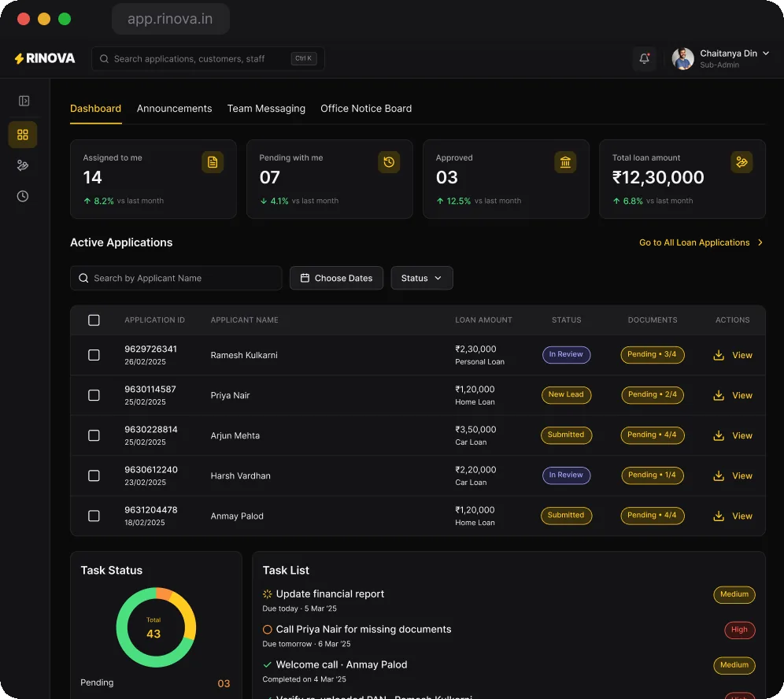Image resolution: width=784 pixels, height=699 pixels.
Task: Switch to Announcements tab
Action: click(175, 109)
